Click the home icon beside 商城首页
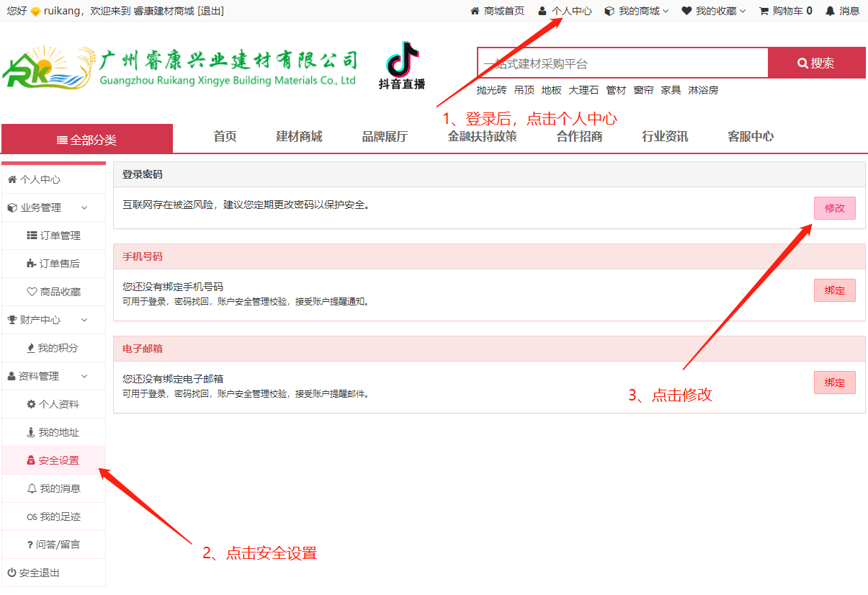 coord(475,11)
